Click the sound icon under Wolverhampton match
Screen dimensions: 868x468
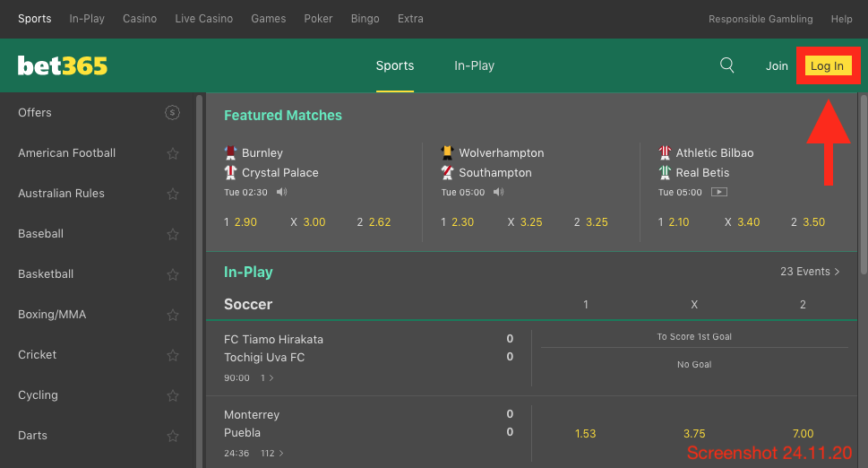click(499, 192)
